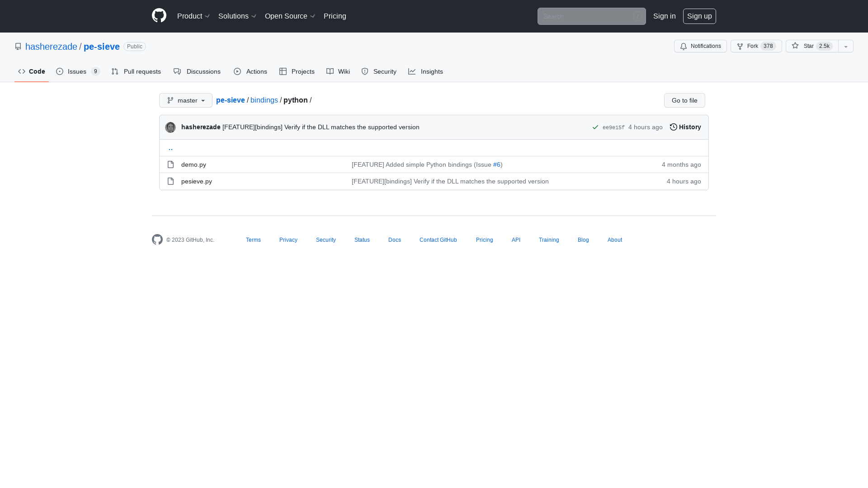Viewport: 868px width, 488px height.
Task: Open the latest commit message in commit bar
Action: 321,127
